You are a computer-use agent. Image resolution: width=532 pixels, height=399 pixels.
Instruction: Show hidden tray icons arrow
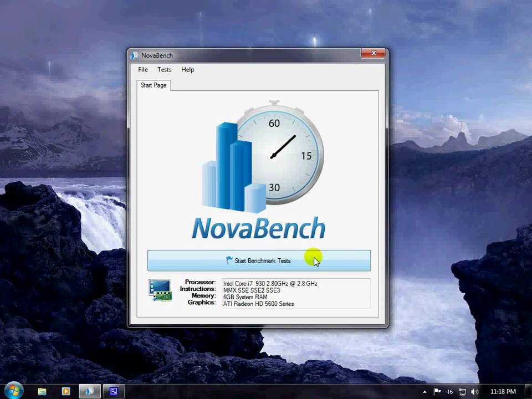click(424, 392)
